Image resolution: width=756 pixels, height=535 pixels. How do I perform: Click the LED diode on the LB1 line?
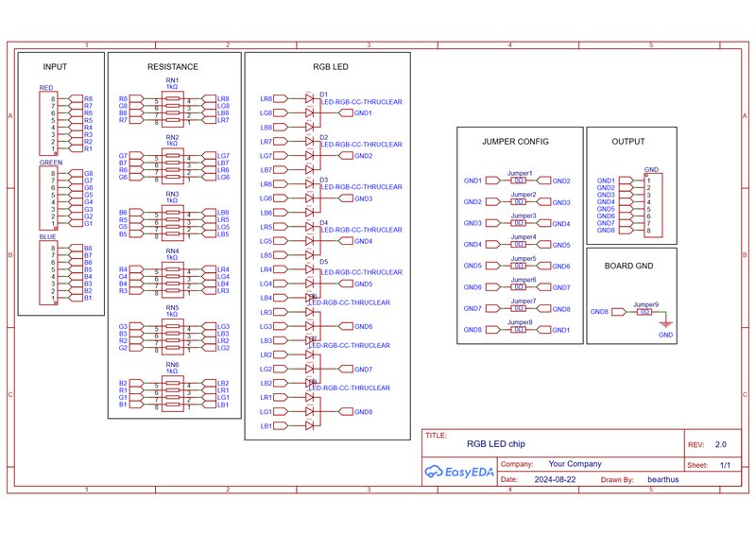(310, 425)
